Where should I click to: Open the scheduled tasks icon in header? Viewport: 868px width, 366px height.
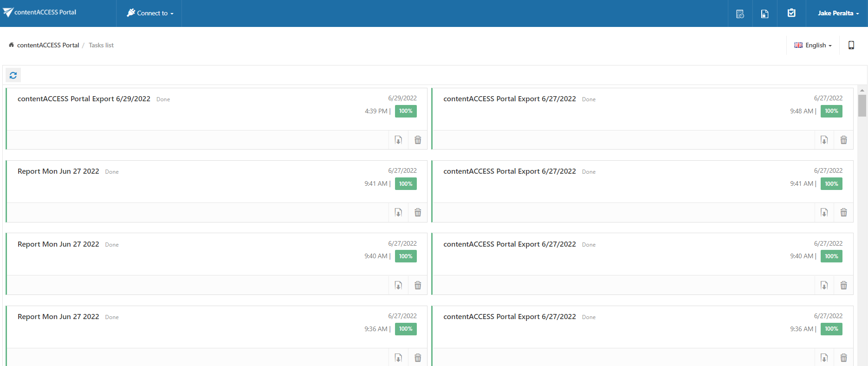[x=740, y=13]
